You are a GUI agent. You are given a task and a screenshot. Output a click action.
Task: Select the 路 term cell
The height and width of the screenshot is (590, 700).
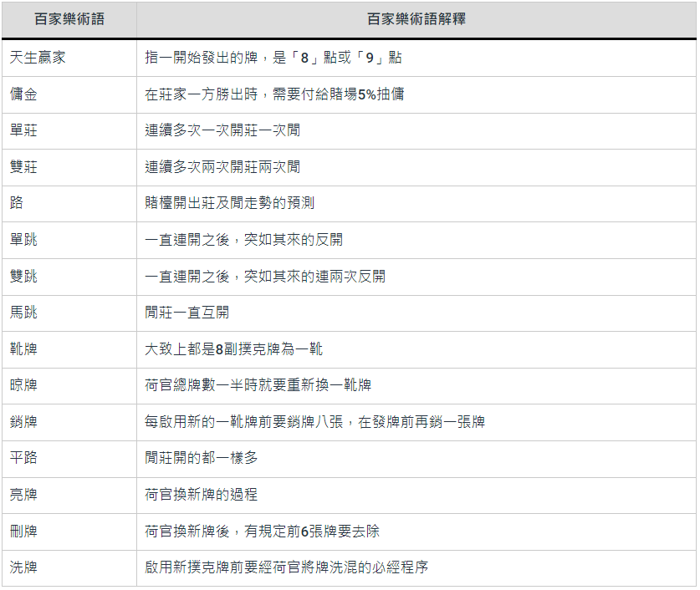point(17,203)
